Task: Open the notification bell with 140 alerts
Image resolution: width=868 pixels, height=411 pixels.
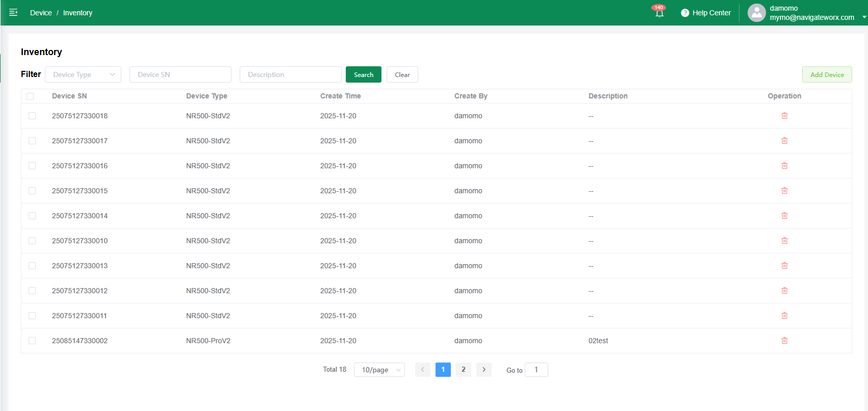Action: point(659,13)
